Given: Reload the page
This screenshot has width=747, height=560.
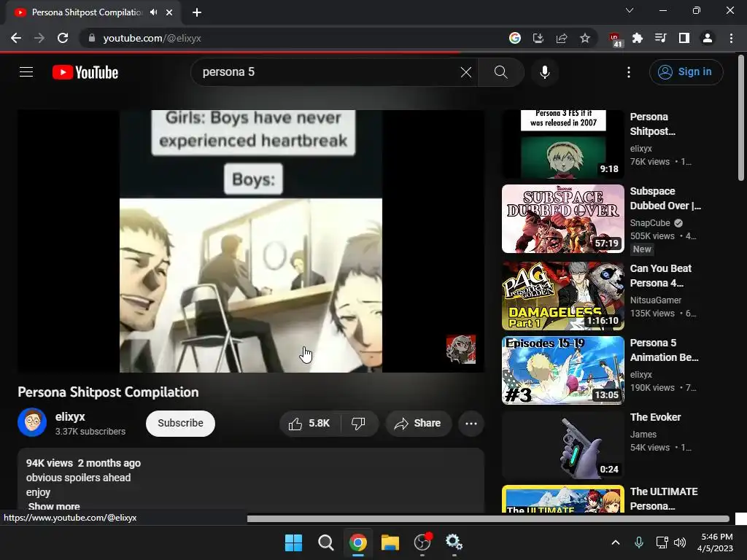Looking at the screenshot, I should pos(63,38).
